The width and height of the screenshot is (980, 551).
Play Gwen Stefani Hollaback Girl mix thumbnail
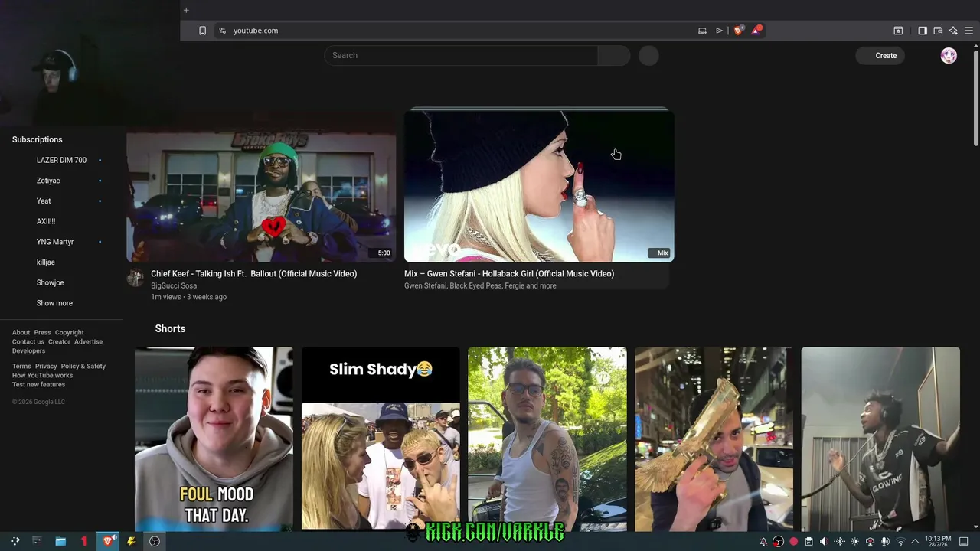[x=539, y=186]
